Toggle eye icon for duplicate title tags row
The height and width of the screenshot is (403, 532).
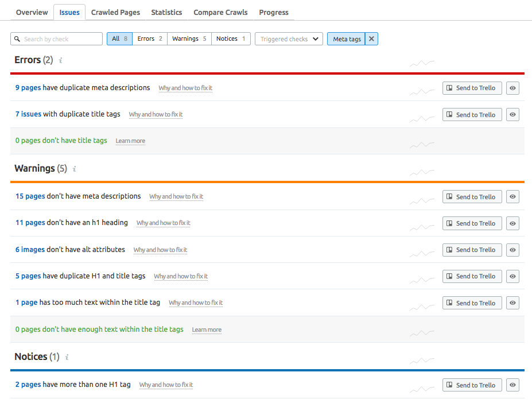click(512, 115)
